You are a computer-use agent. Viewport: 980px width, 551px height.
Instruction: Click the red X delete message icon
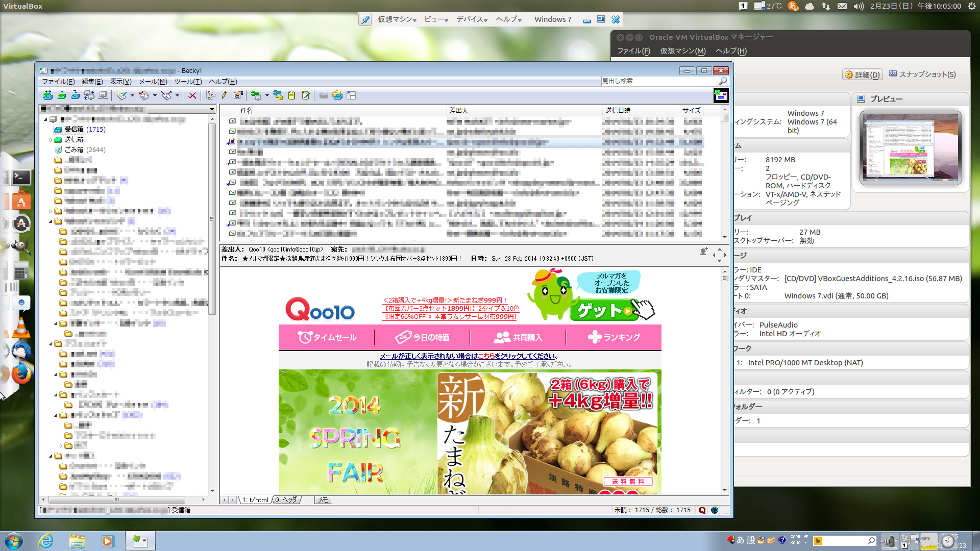pyautogui.click(x=192, y=95)
